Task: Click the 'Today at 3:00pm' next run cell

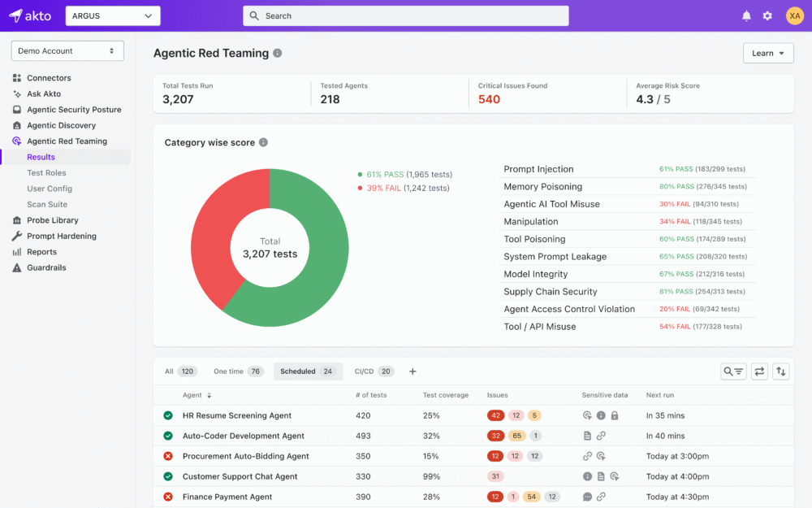Action: 677,456
